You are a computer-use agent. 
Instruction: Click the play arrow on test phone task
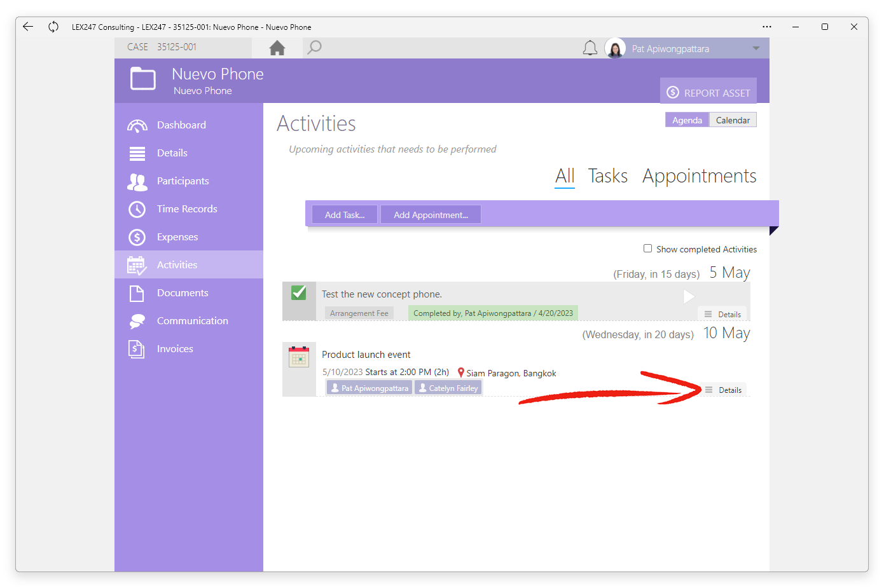pyautogui.click(x=688, y=296)
